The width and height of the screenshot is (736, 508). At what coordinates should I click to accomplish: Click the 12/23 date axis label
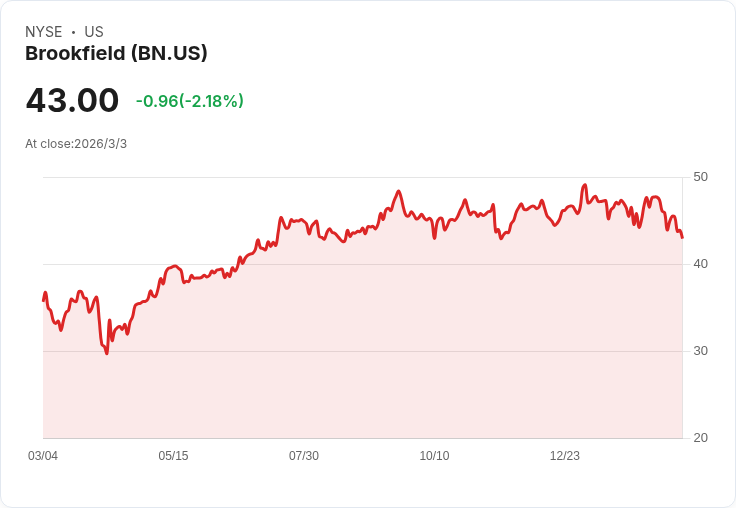pyautogui.click(x=565, y=456)
